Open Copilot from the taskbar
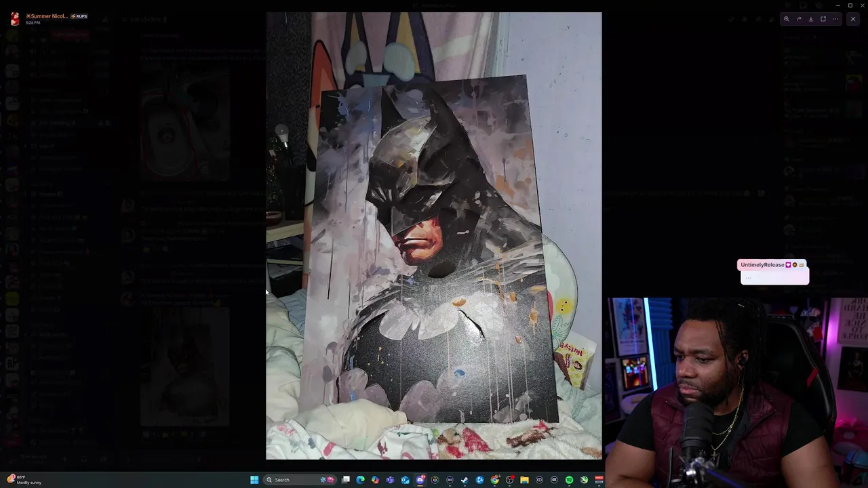The width and height of the screenshot is (868, 488). (x=375, y=480)
